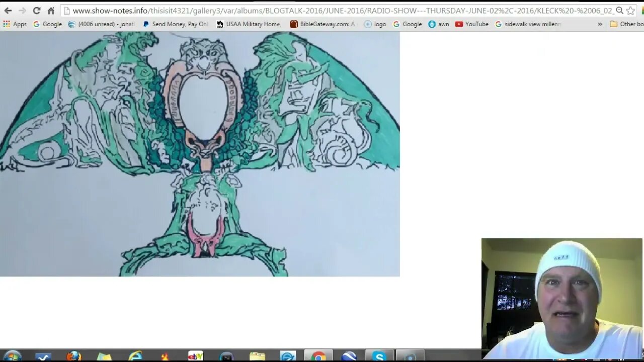Open the BibleGateway.com bookmark
Image resolution: width=644 pixels, height=362 pixels.
tap(323, 24)
